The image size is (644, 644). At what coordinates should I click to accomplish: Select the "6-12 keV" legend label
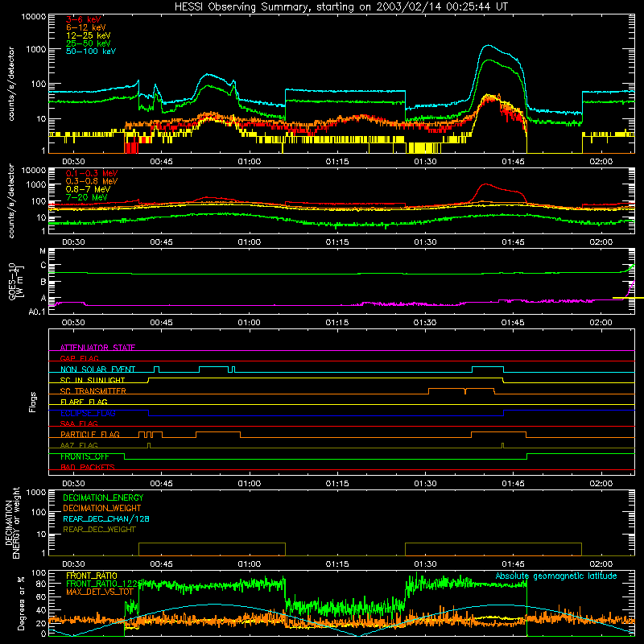click(x=85, y=27)
